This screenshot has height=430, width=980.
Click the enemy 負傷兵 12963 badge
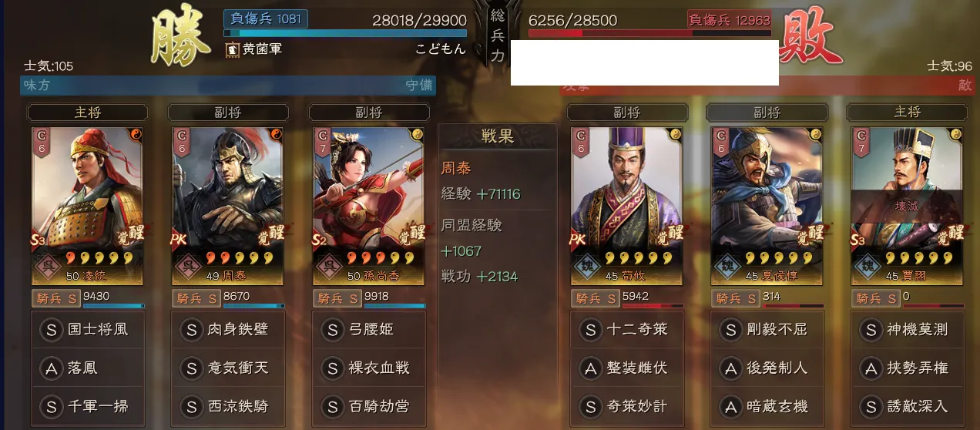730,20
